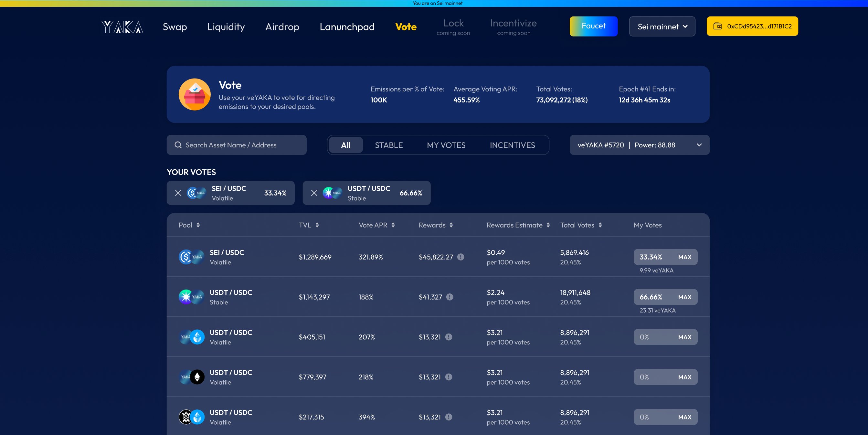Image resolution: width=868 pixels, height=435 pixels.
Task: Sort table by TVL column
Action: point(317,225)
